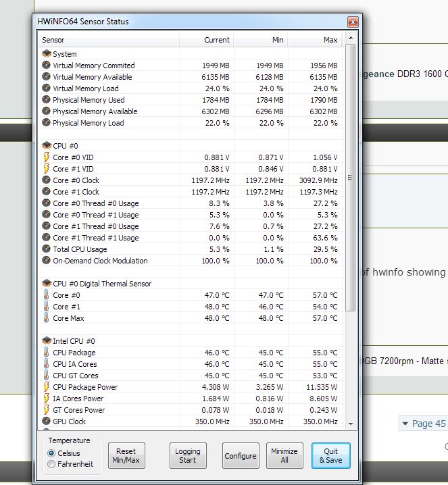
Task: Click the Core #1 thermometer icon
Action: (46, 306)
